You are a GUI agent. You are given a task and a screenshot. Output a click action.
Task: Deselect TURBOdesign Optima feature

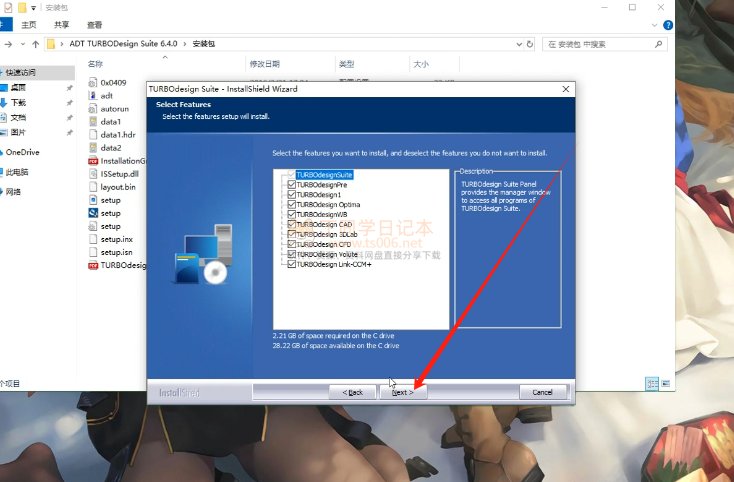[292, 204]
